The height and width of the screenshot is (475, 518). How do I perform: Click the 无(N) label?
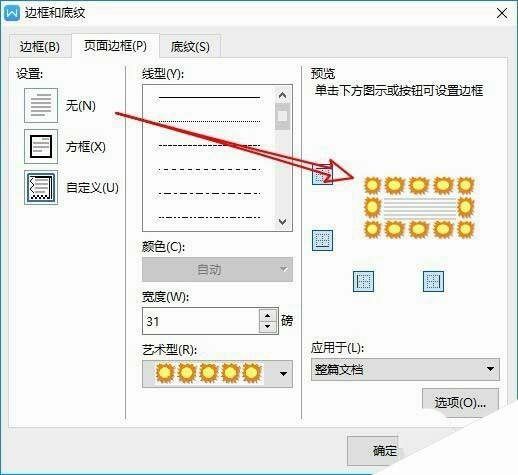coord(81,106)
